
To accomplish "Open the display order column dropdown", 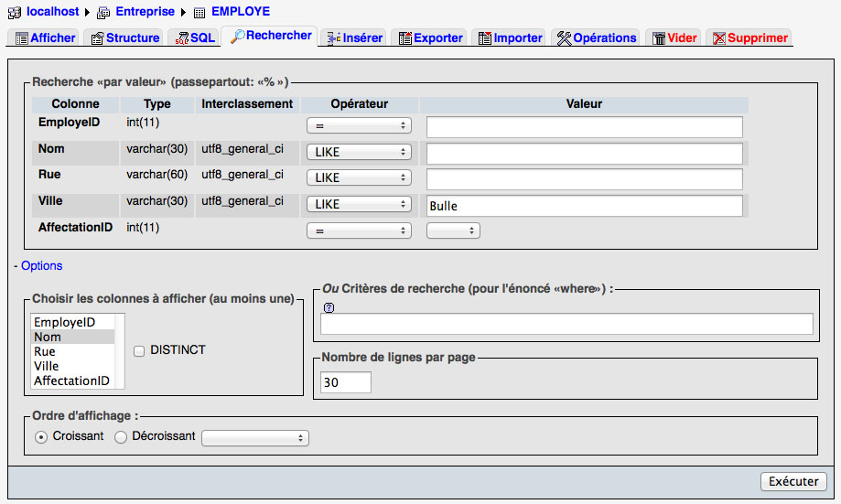I will tap(255, 438).
